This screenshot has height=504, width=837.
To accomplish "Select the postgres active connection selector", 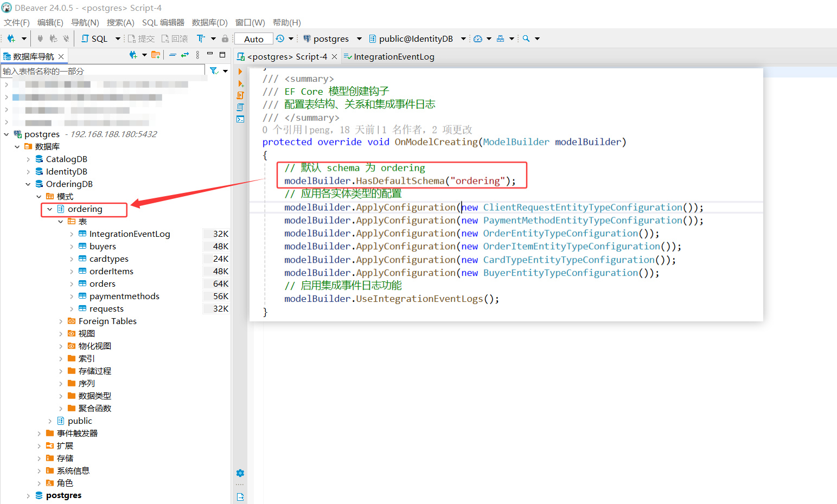I will (332, 38).
